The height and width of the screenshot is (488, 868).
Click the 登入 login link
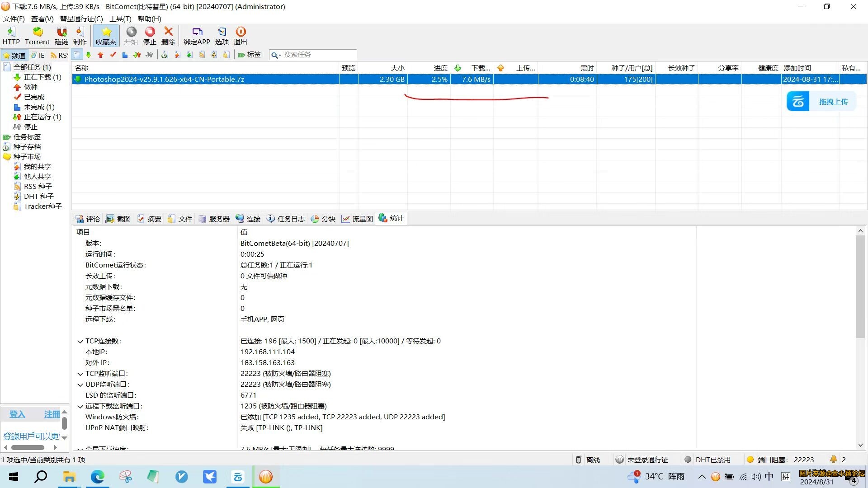[17, 414]
